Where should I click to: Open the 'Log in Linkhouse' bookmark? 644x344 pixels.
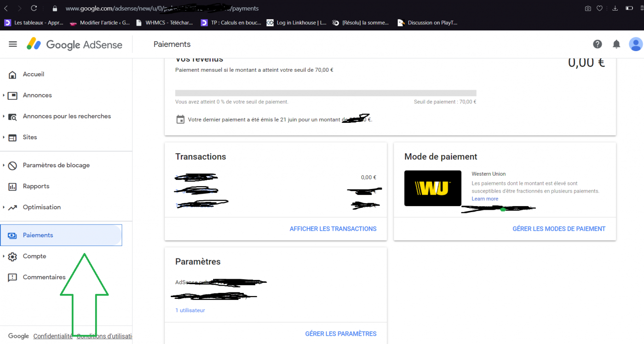point(297,23)
